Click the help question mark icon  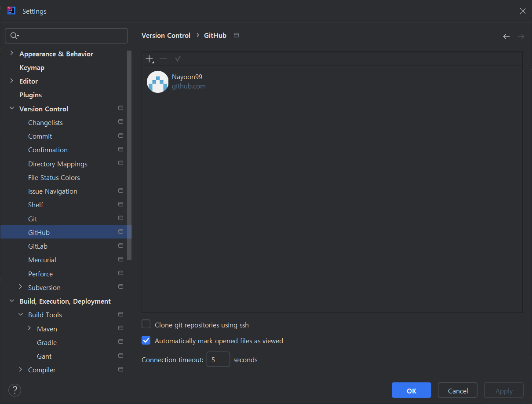pyautogui.click(x=15, y=390)
